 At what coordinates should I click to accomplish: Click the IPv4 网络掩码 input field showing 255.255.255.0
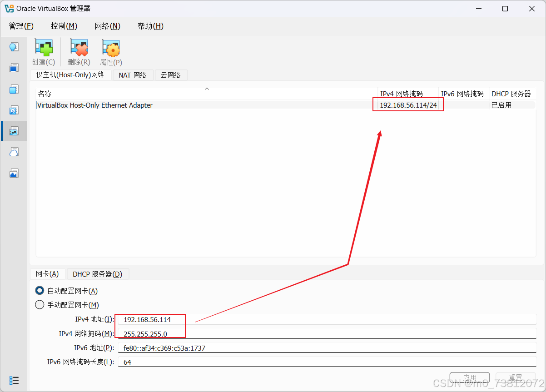pyautogui.click(x=327, y=334)
